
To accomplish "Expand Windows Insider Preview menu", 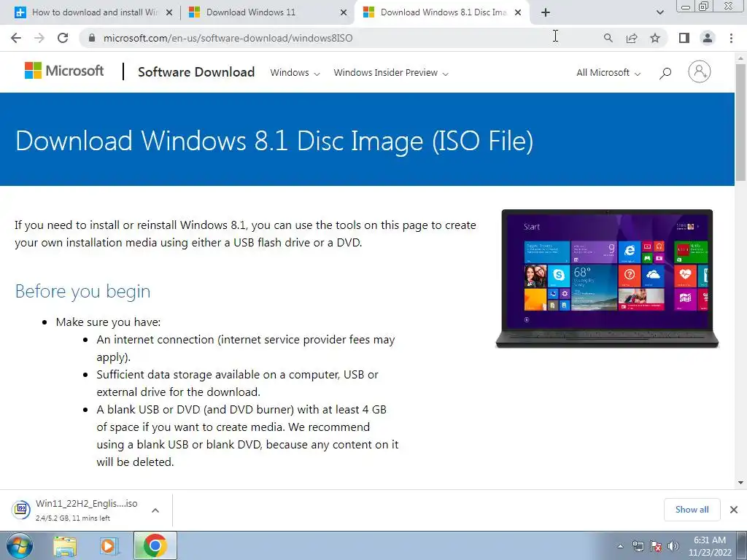I will pos(391,73).
